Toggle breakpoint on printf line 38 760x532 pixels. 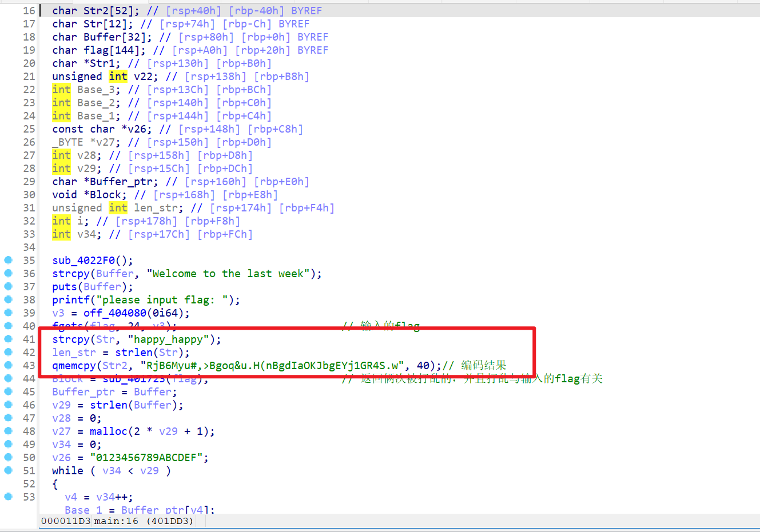tap(8, 299)
